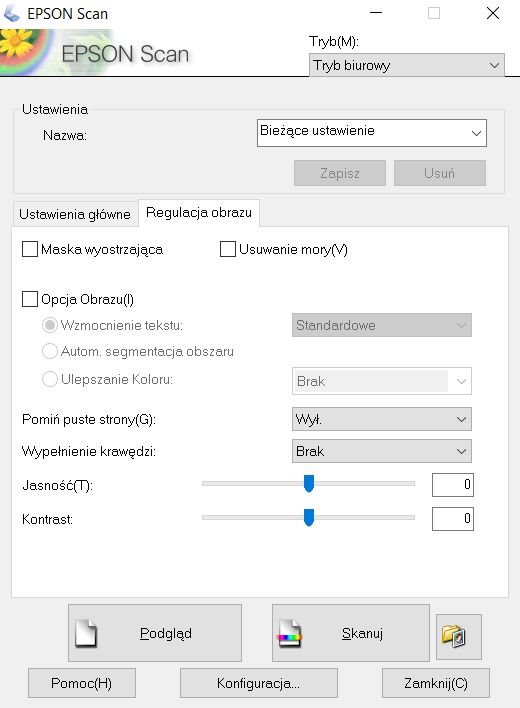The width and height of the screenshot is (520, 708).
Task: Open the Bieżące ustawienie name dropdown
Action: (372, 133)
